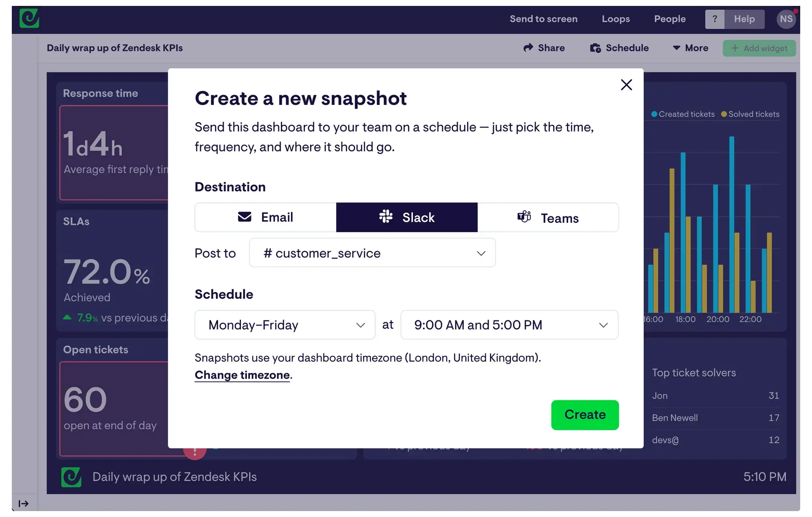
Task: Click the Created tickets legend entry
Action: coord(683,114)
